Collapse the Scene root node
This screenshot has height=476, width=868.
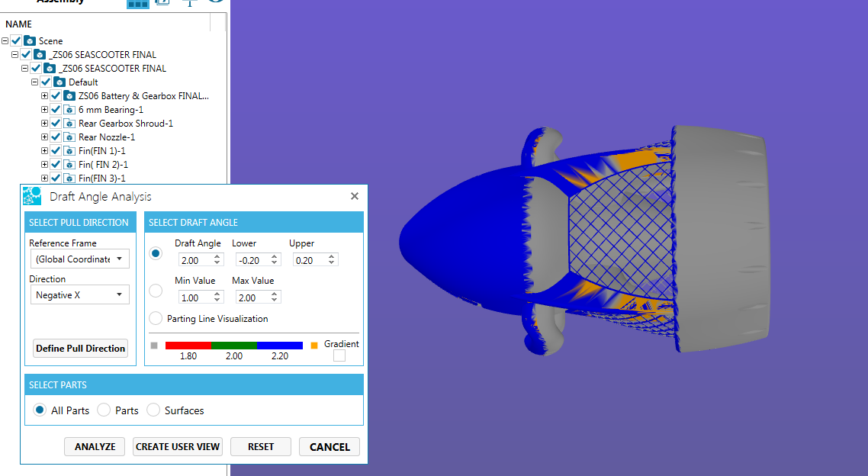5,41
